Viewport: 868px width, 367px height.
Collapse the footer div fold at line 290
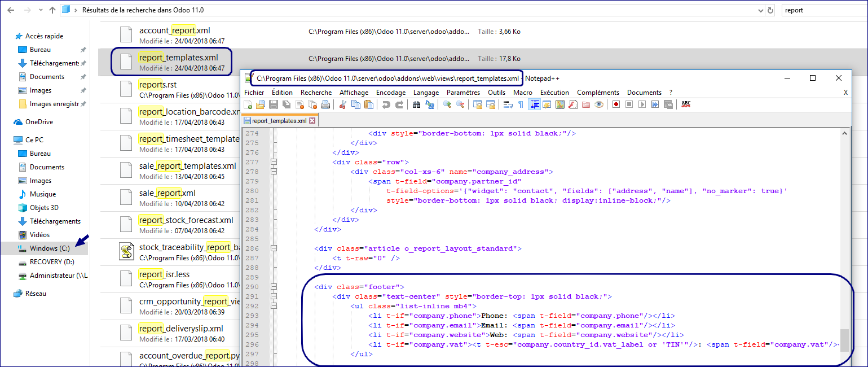pyautogui.click(x=274, y=287)
